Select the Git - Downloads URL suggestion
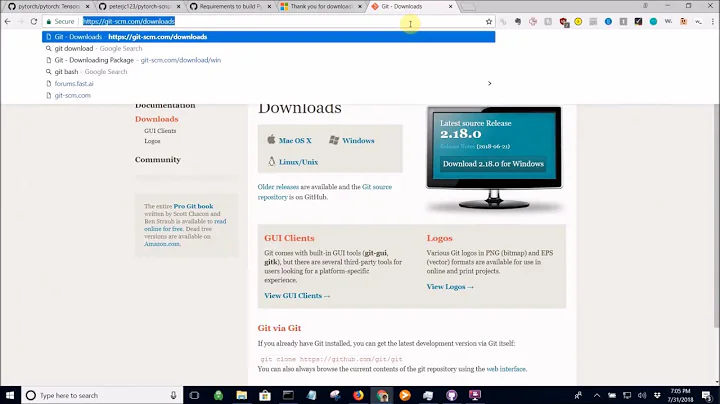This screenshot has width=720, height=404. tap(269, 37)
